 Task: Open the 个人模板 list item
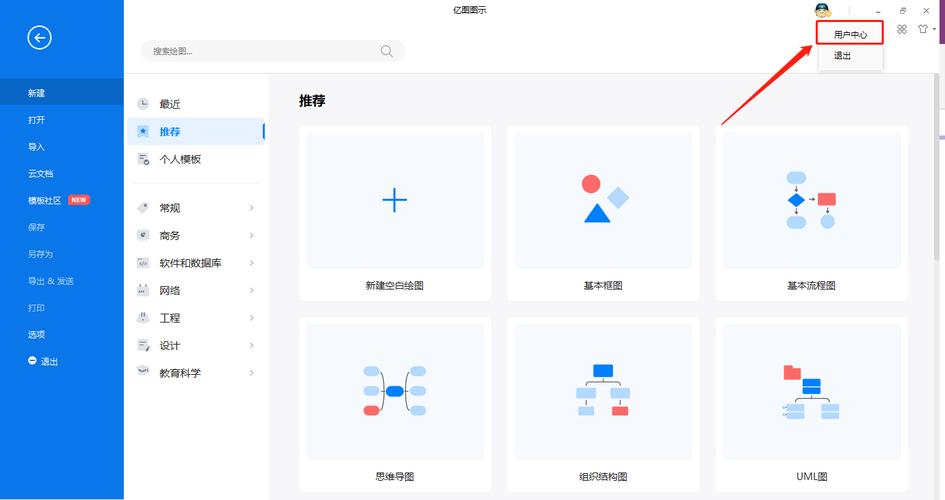point(196,159)
